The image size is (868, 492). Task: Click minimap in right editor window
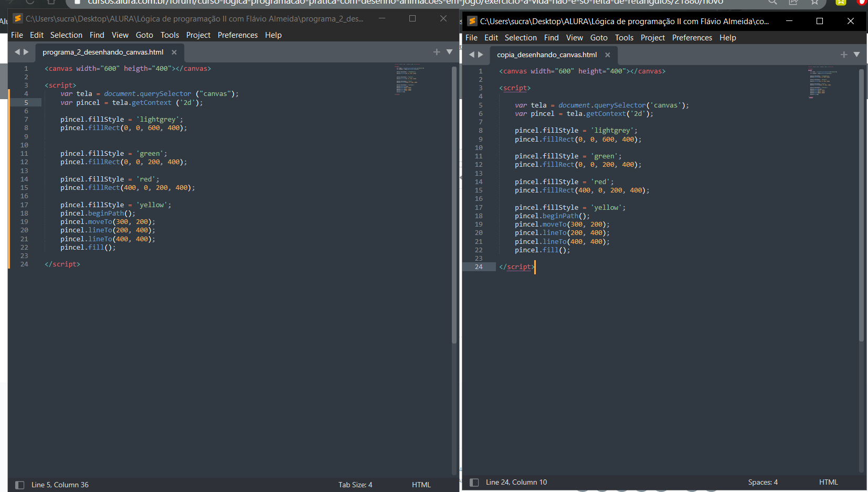click(822, 82)
